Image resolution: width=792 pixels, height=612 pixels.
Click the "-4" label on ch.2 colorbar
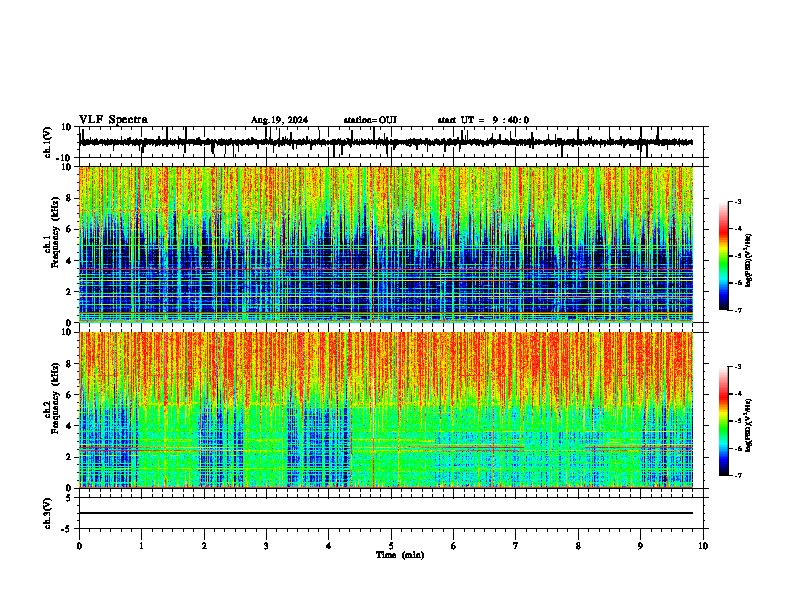737,394
